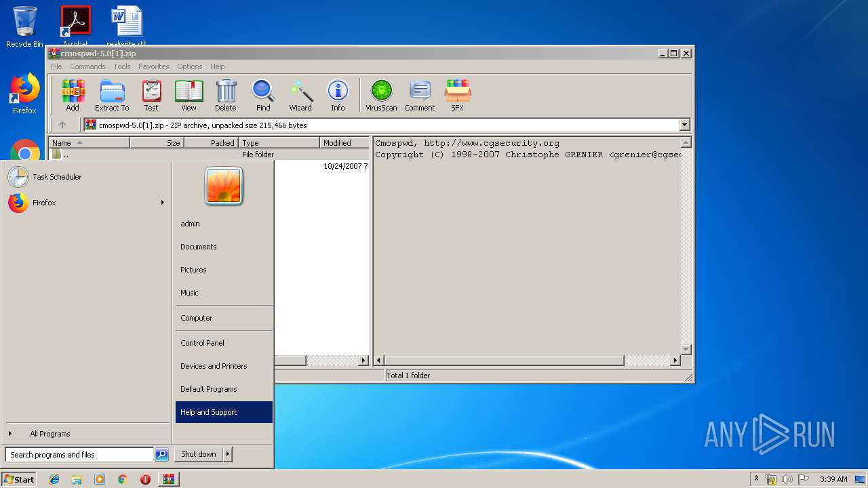Image resolution: width=868 pixels, height=488 pixels.
Task: Click comment pane scroll down arrow
Action: (686, 350)
